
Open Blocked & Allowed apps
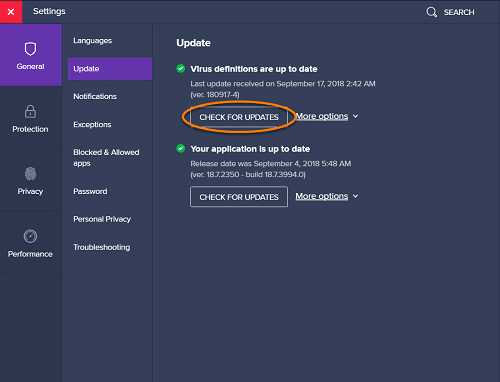pyautogui.click(x=106, y=158)
